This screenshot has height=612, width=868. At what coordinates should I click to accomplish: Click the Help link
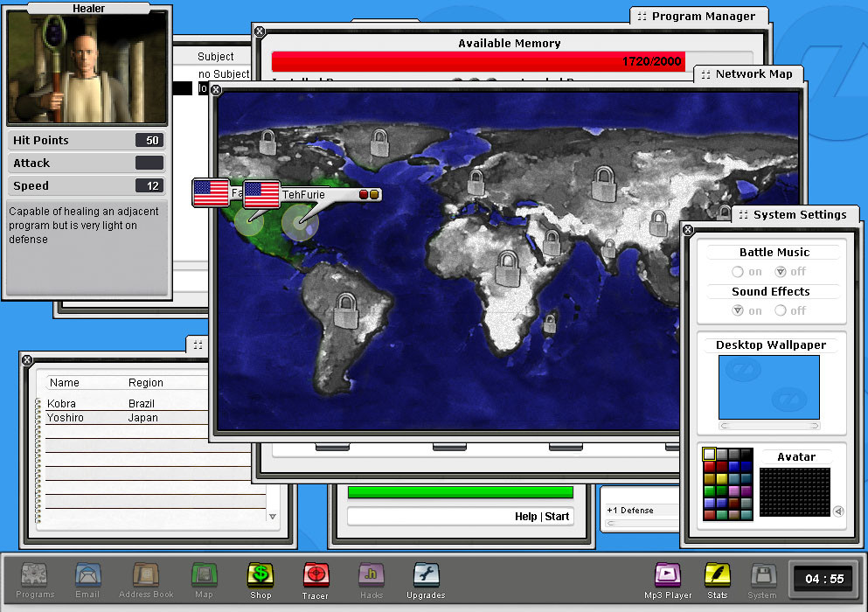click(x=526, y=517)
